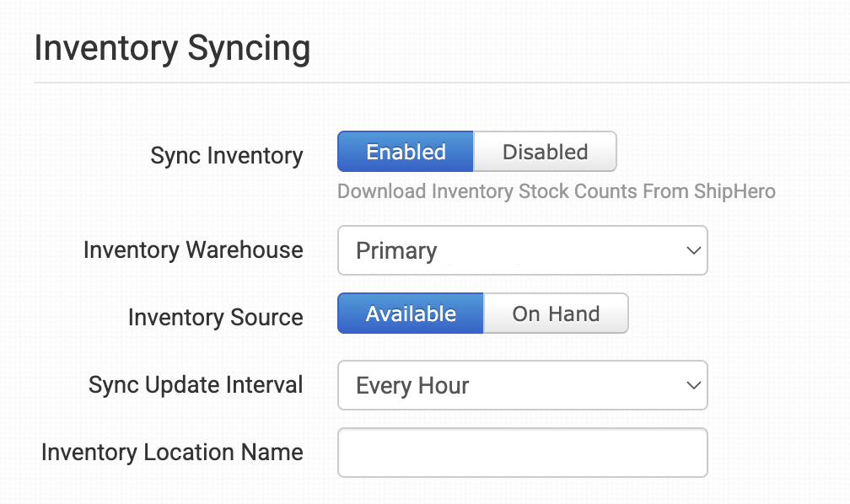Select the Primary value text in the warehouse box
The height and width of the screenshot is (504, 850).
tap(396, 251)
